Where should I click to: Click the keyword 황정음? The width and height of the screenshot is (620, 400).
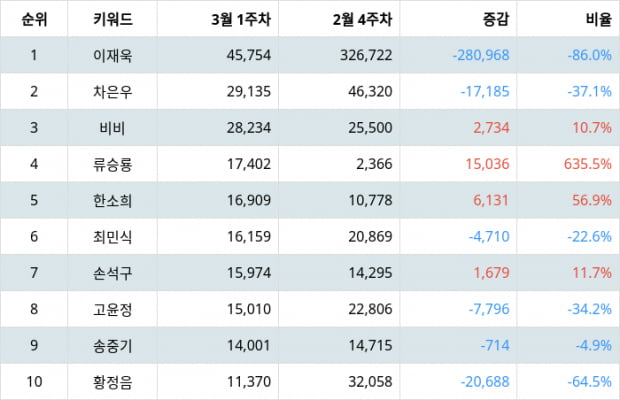(113, 382)
